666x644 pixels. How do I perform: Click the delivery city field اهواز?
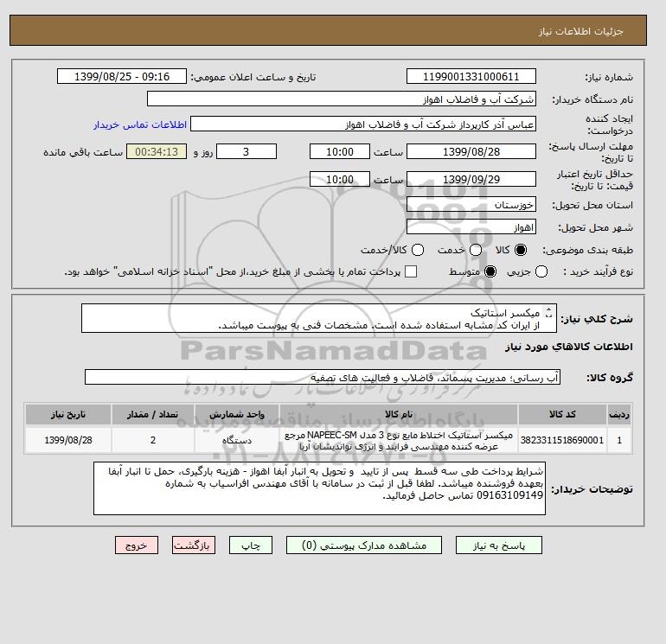(x=471, y=227)
